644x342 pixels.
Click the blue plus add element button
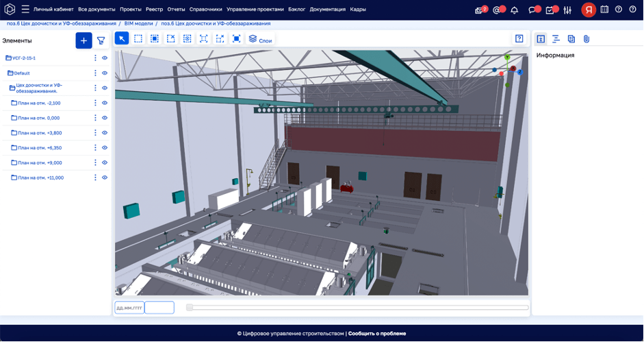pyautogui.click(x=83, y=40)
